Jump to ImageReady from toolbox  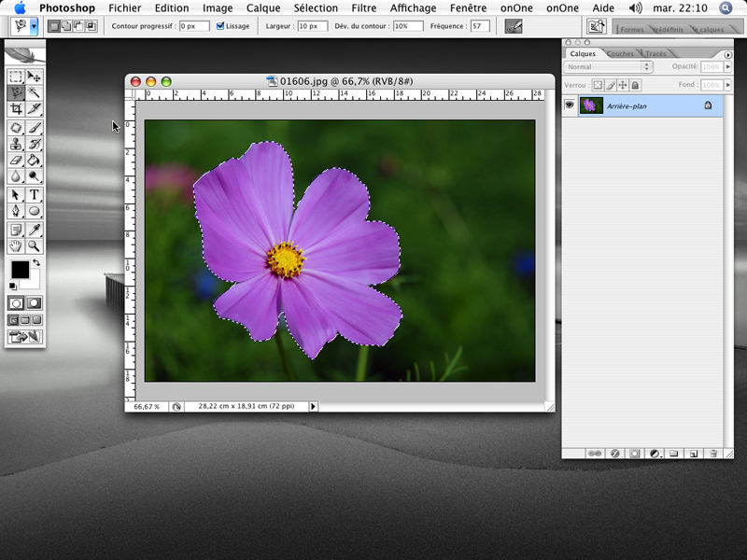(25, 337)
